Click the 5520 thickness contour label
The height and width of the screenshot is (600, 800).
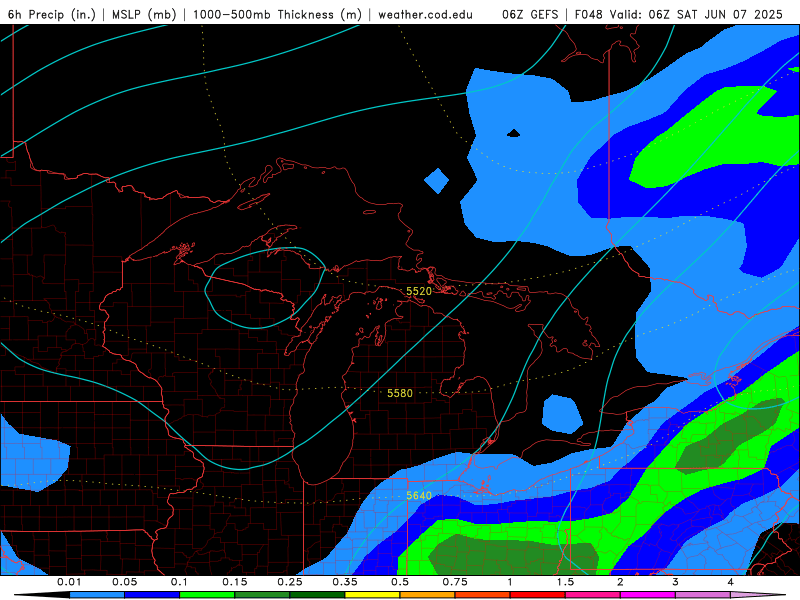(x=419, y=291)
